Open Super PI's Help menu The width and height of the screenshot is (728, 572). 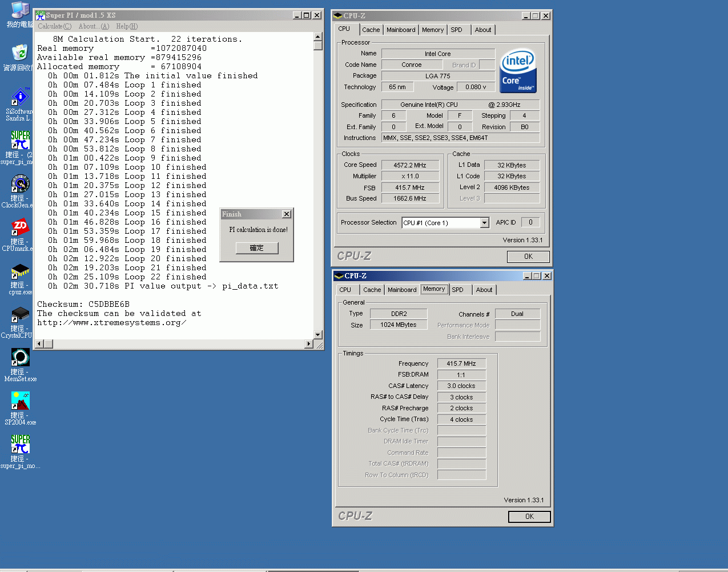[125, 26]
